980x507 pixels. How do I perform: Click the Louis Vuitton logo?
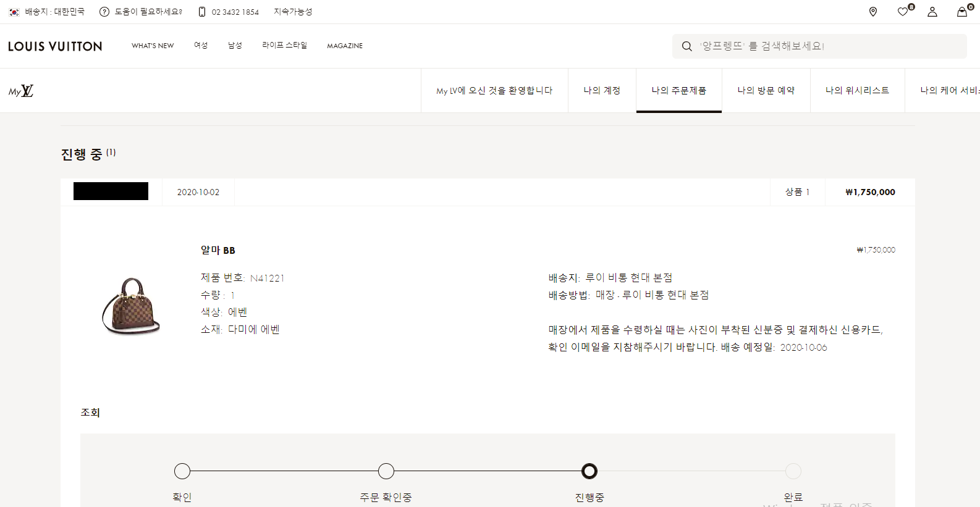tap(55, 46)
